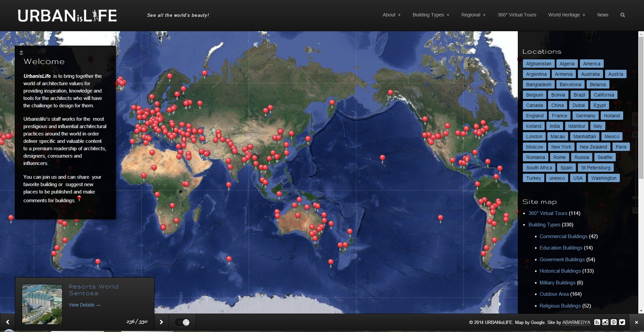Select the Istanbul location tag
Screen dimensions: 644x332
point(577,126)
